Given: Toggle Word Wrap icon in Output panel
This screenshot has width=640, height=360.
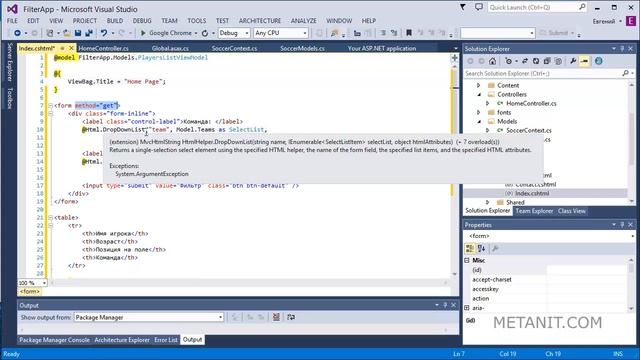Looking at the screenshot, I should (291, 317).
